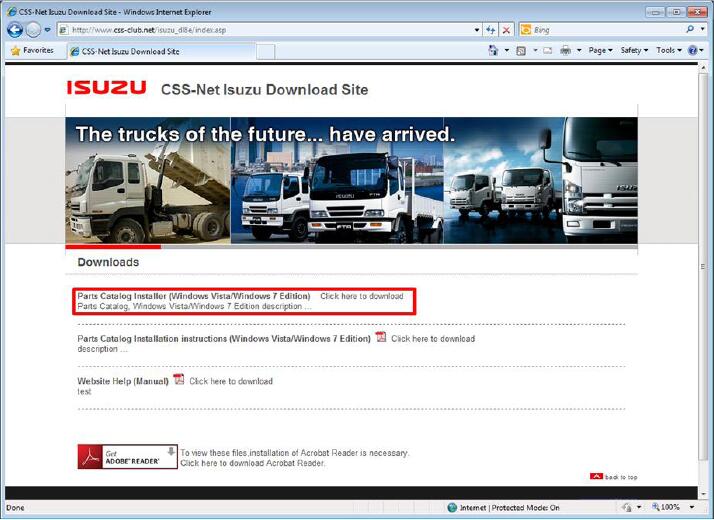The image size is (714, 520).
Task: Click the Bing search provider icon
Action: coord(525,30)
